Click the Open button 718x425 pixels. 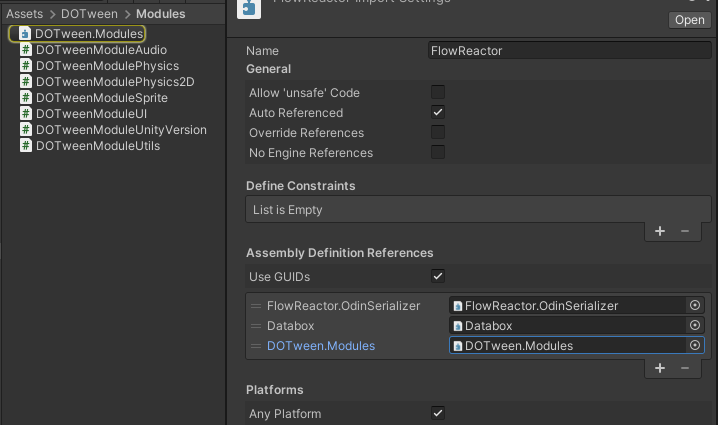pyautogui.click(x=689, y=20)
